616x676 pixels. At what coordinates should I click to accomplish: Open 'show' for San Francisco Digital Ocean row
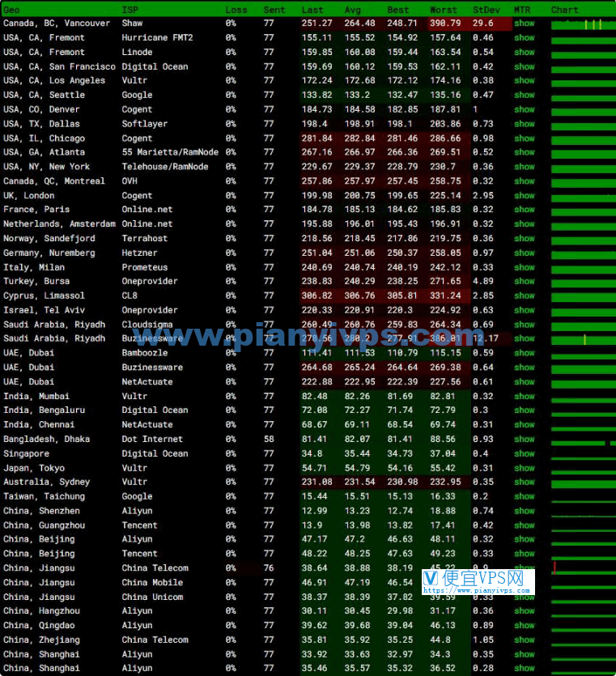(x=525, y=66)
